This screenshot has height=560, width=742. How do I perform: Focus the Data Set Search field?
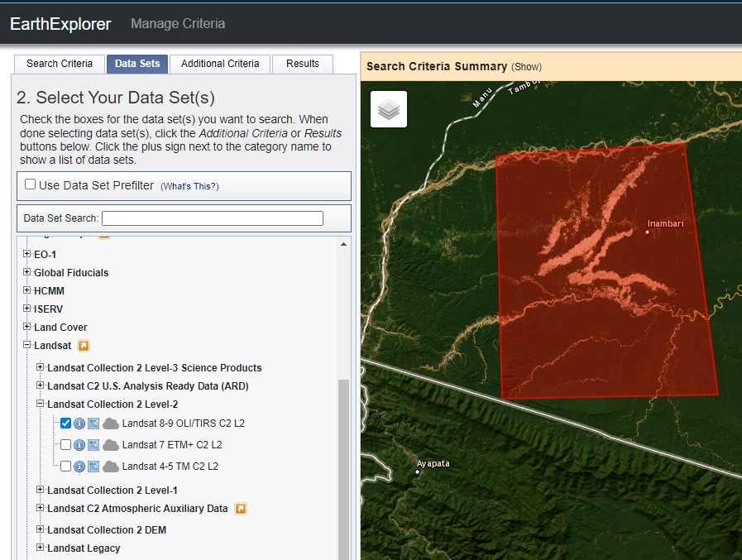point(213,218)
